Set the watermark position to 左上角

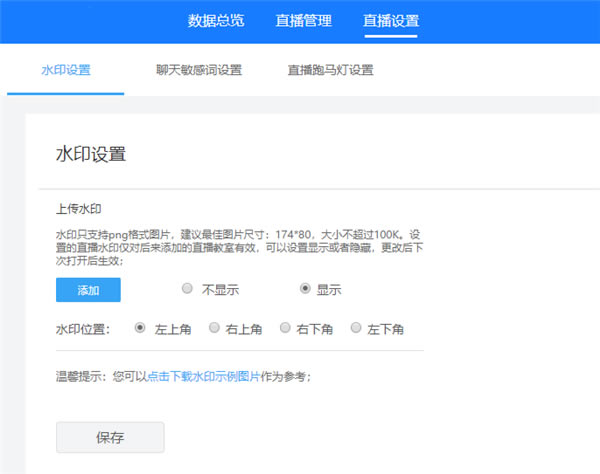coord(140,328)
